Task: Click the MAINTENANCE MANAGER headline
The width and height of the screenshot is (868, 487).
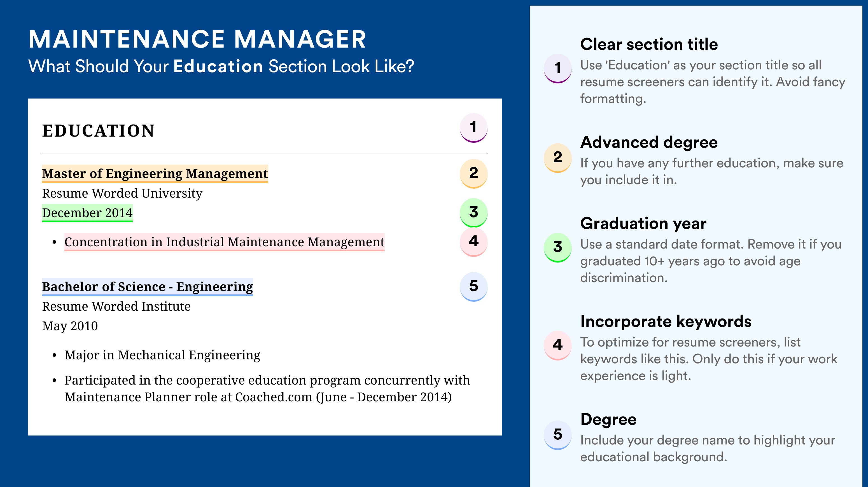Action: (x=197, y=39)
